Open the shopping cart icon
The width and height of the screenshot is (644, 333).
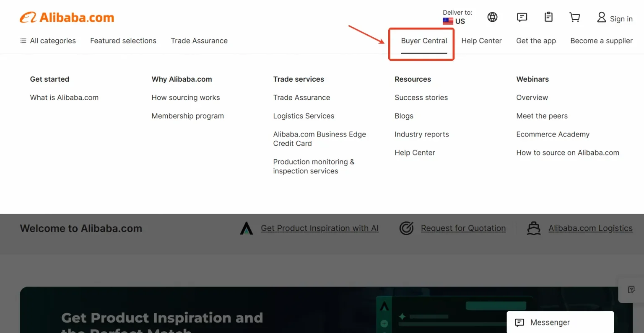click(x=574, y=17)
